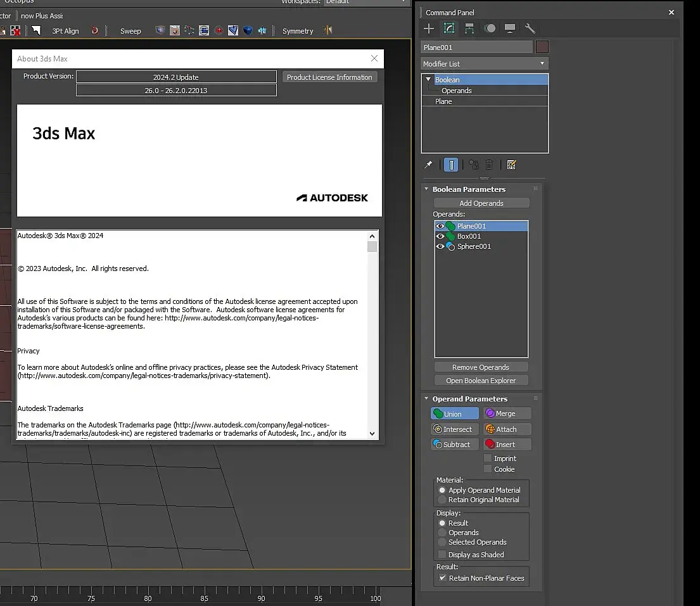Click the Plane001 object name field
This screenshot has width=700, height=606.
(x=476, y=47)
